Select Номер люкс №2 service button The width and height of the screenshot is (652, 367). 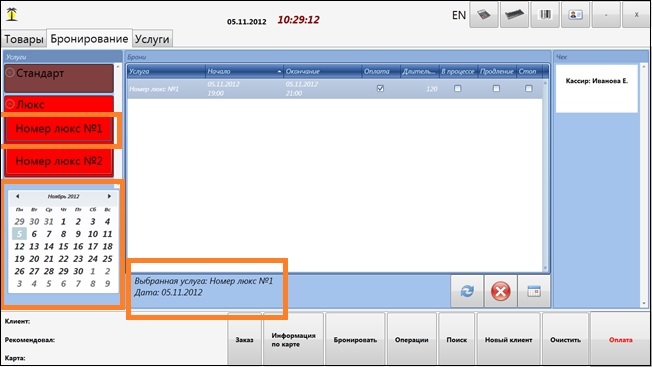[x=59, y=161]
